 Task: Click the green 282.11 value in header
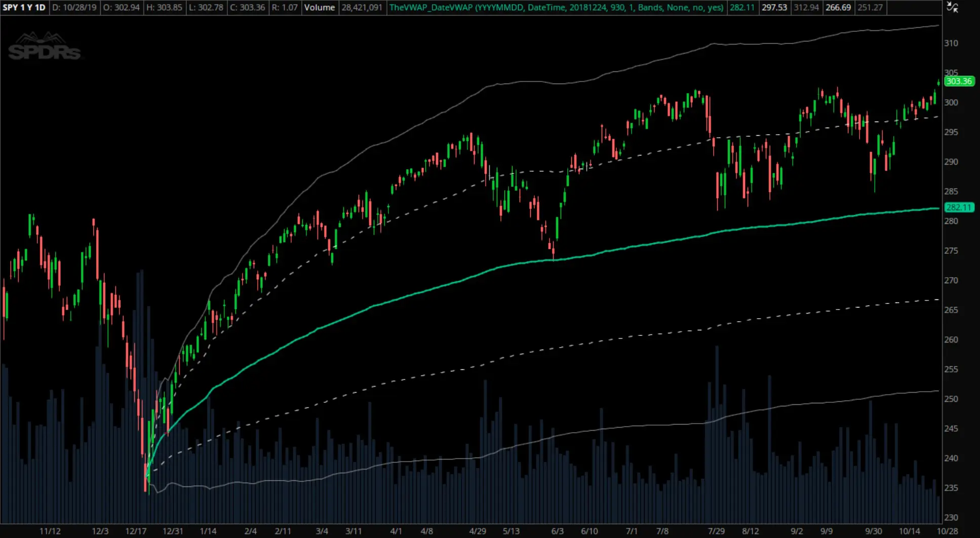click(x=742, y=8)
